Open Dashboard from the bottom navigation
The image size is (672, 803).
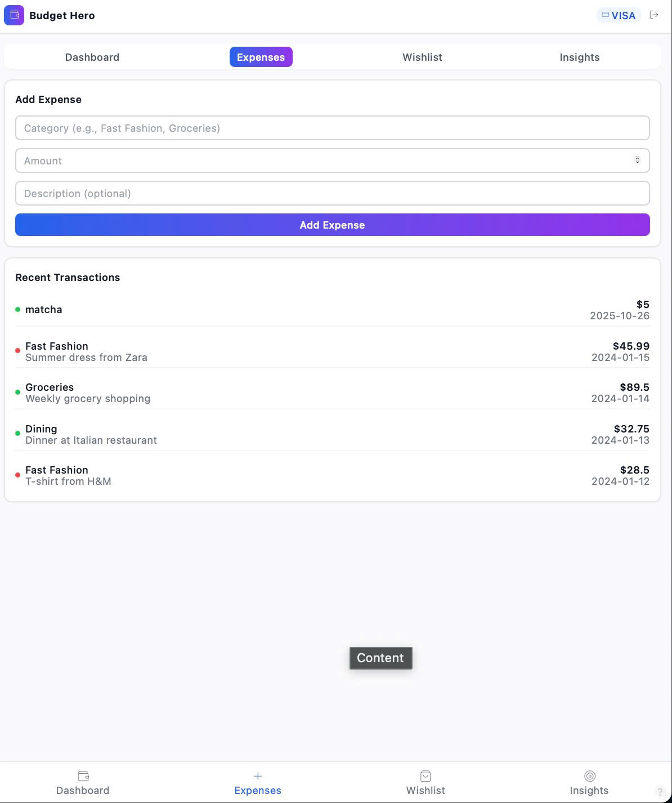(83, 783)
